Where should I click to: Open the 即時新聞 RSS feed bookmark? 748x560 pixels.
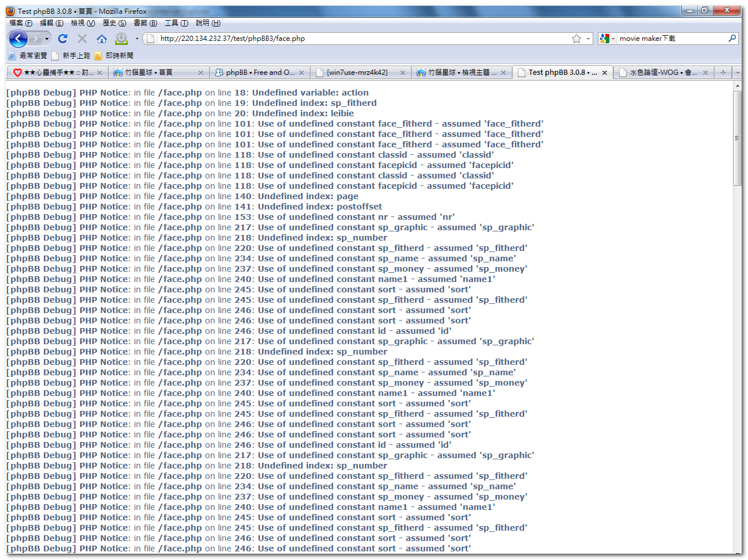click(114, 56)
